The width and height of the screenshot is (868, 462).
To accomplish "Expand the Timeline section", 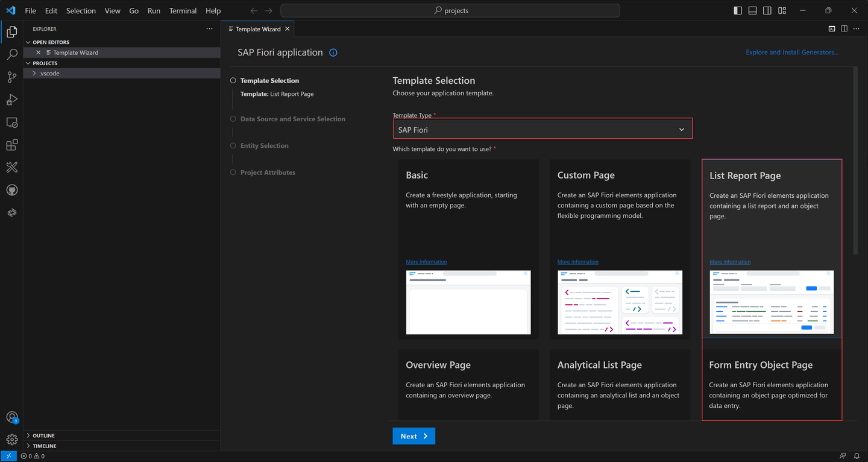I will click(x=122, y=446).
